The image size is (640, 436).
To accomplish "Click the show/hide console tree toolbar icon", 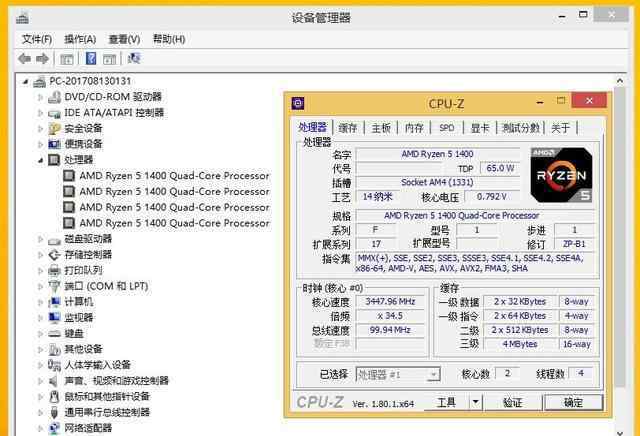I will pyautogui.click(x=67, y=59).
